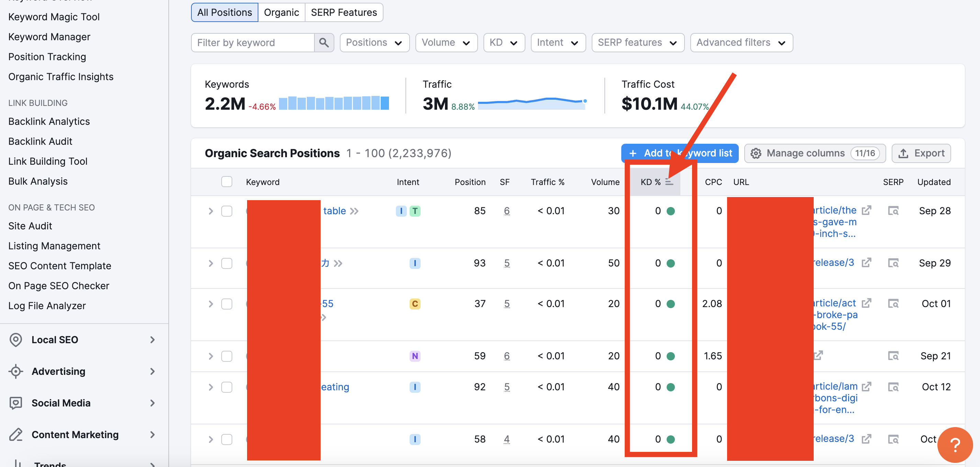Click the Transactional intent T badge
The height and width of the screenshot is (467, 980).
tap(415, 211)
